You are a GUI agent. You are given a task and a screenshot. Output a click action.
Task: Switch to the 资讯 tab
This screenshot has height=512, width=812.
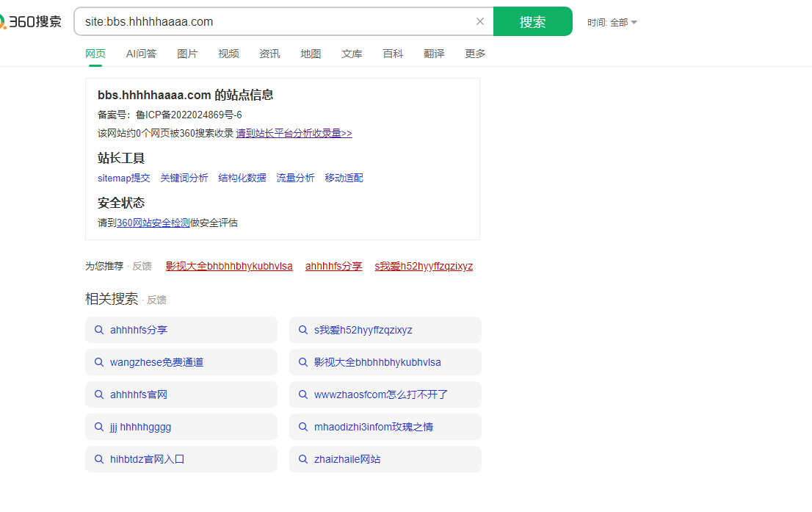click(269, 54)
